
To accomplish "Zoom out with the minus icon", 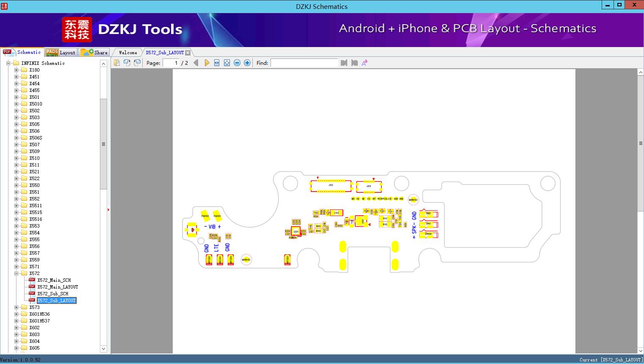I will tap(237, 63).
